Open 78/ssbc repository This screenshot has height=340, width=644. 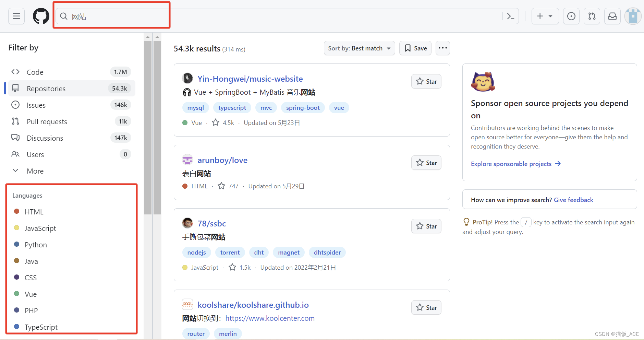[x=211, y=223]
